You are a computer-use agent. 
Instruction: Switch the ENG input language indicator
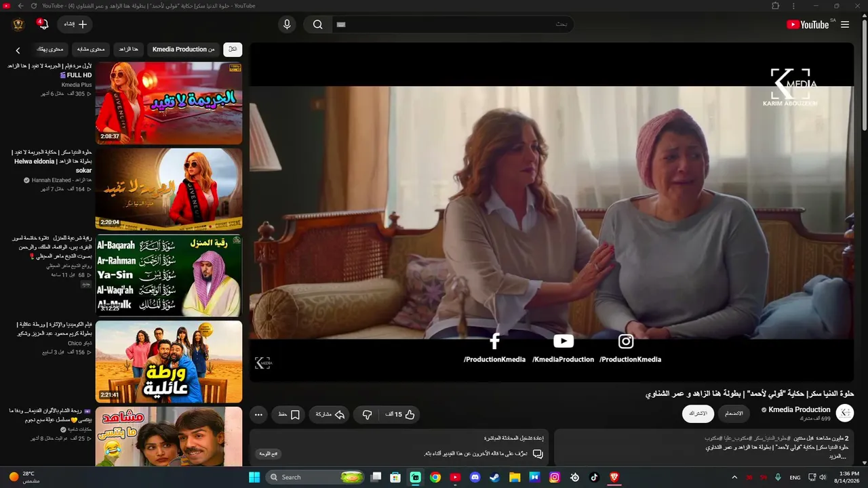(x=795, y=477)
